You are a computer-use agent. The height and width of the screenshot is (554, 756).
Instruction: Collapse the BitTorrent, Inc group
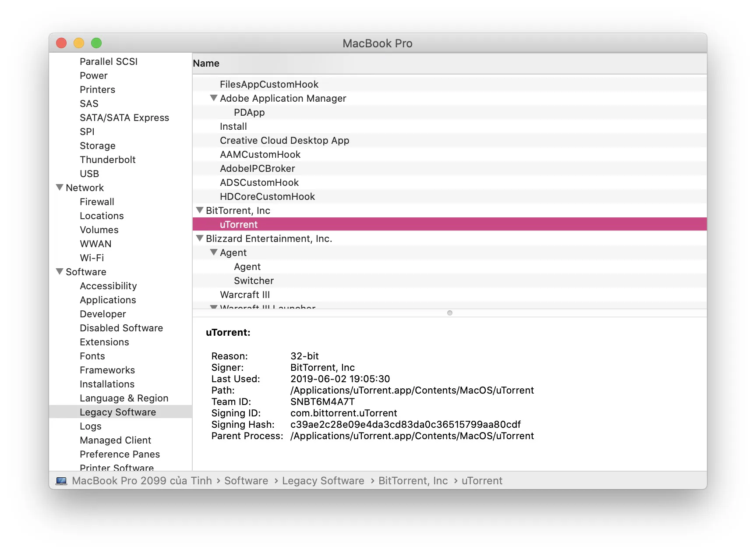tap(200, 210)
